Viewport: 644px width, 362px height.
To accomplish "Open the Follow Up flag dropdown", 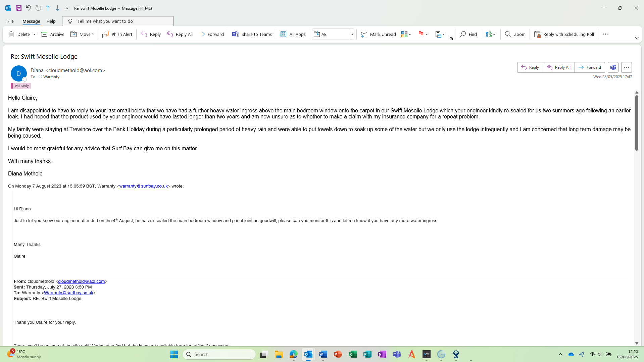I will (423, 34).
